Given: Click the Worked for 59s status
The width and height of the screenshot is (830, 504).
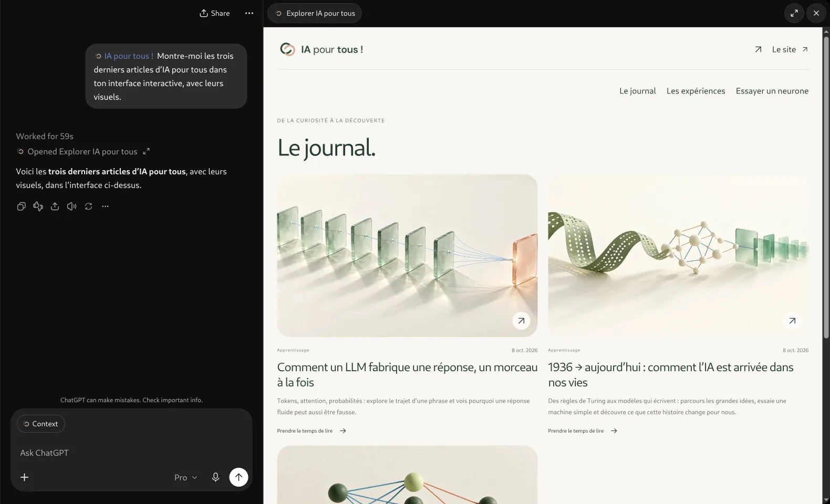Looking at the screenshot, I should pos(45,136).
